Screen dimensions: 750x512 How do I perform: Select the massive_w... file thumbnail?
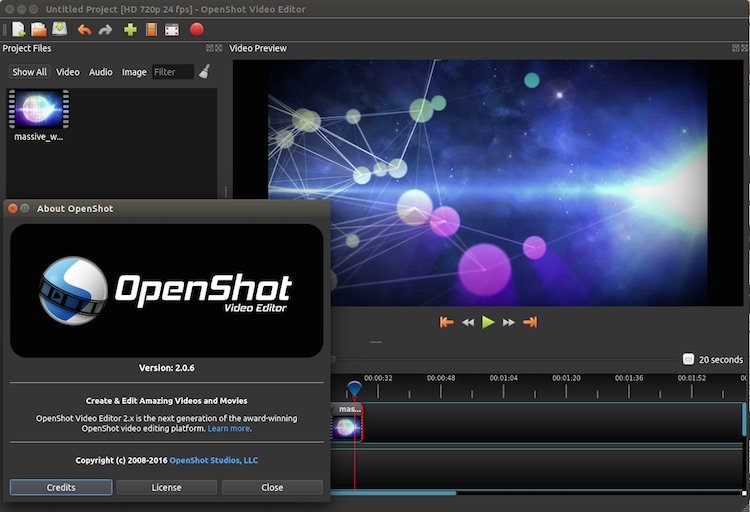(40, 109)
